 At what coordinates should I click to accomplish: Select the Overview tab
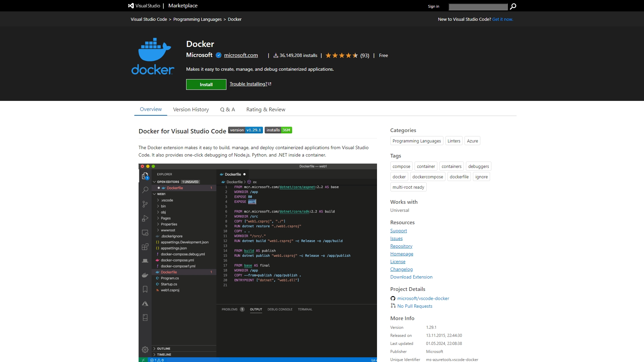151,109
